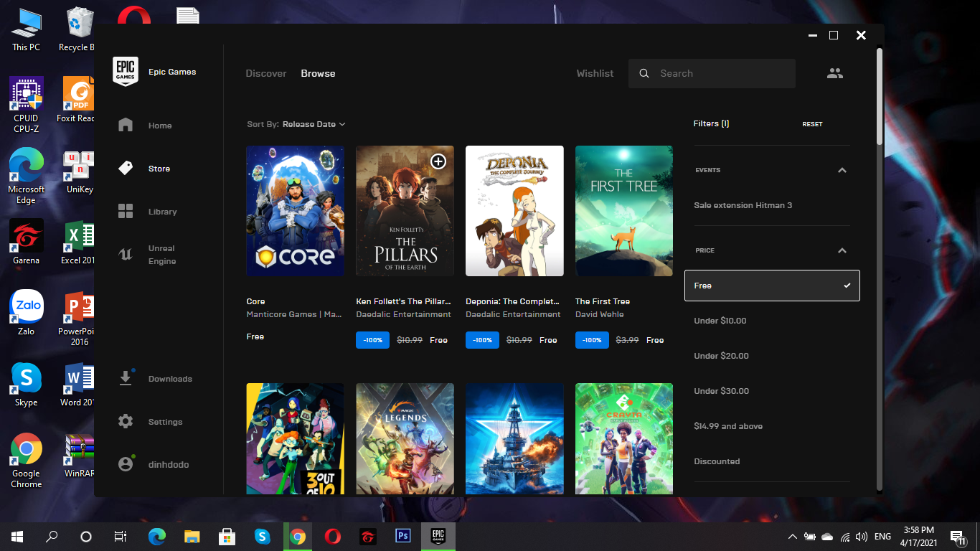Add Pillars of the Earth to wishlist
This screenshot has height=551, width=980.
(438, 161)
